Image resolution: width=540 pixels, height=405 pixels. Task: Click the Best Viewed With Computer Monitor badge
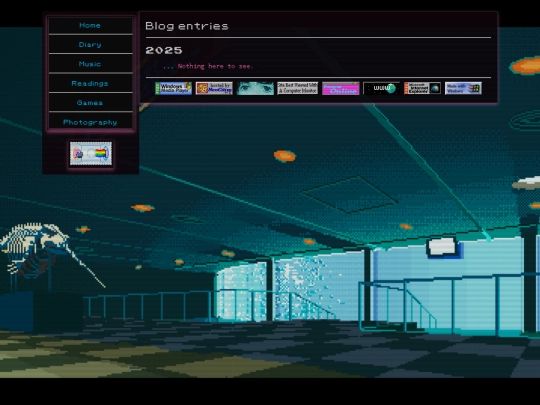pos(298,88)
